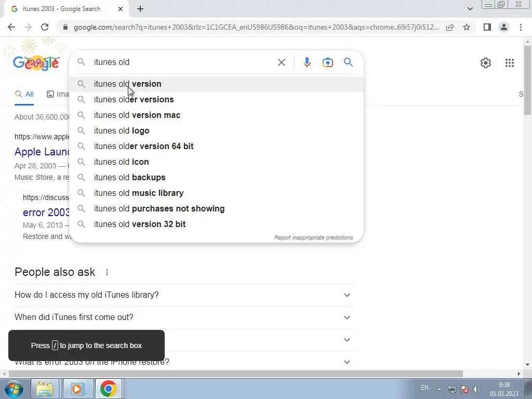The image size is (532, 399).
Task: Show hidden system tray icons
Action: point(439,389)
